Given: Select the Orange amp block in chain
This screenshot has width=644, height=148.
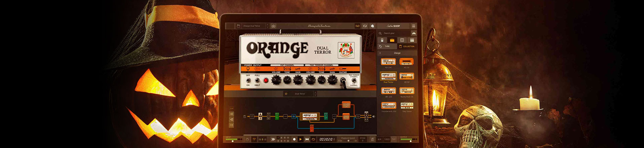Looking at the screenshot, I should tap(310, 116).
